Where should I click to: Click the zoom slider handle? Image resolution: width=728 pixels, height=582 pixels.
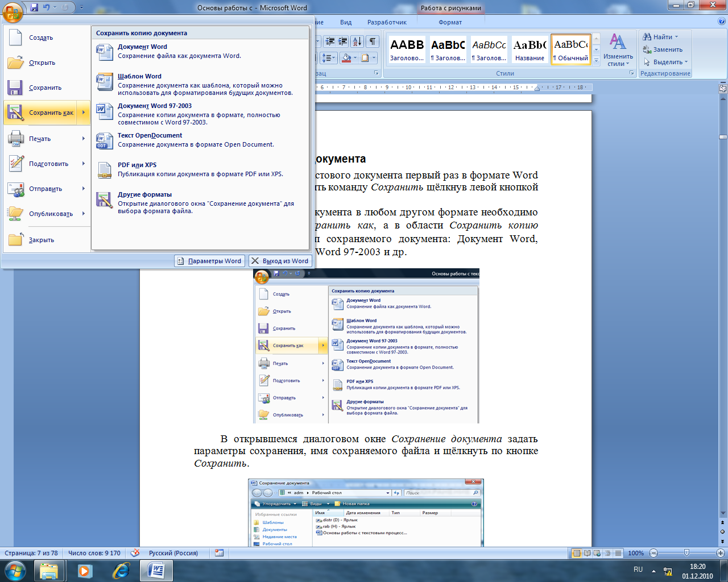coord(686,553)
